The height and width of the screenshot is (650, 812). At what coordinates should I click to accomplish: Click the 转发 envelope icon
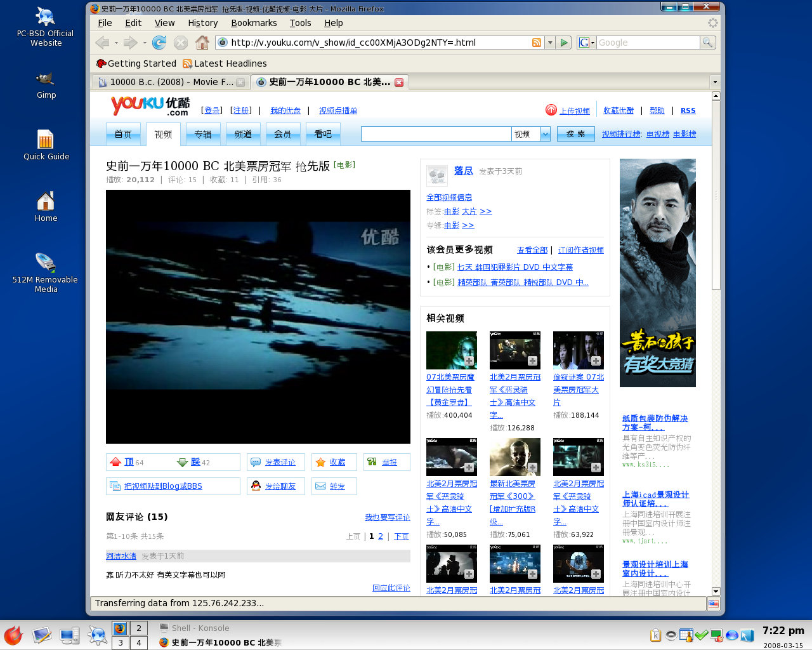(321, 486)
